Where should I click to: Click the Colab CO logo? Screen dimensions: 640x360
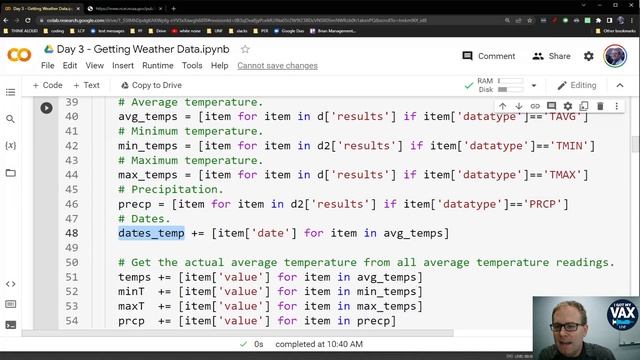click(19, 55)
